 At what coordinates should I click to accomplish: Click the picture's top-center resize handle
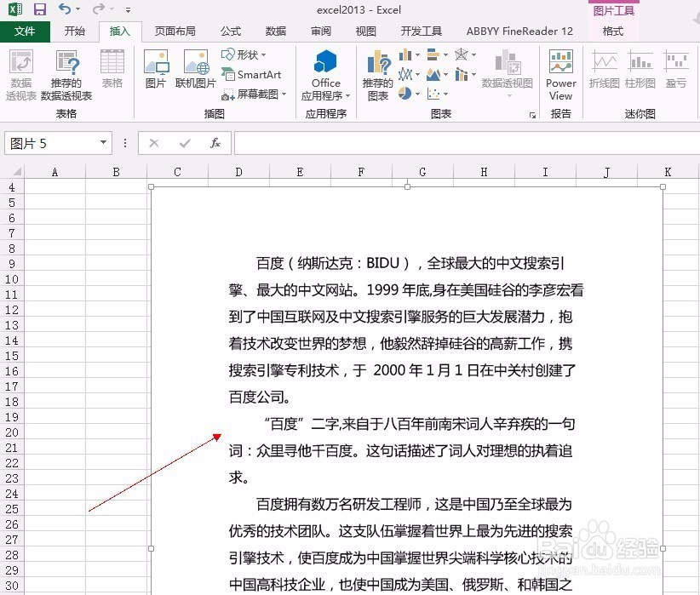(x=407, y=186)
